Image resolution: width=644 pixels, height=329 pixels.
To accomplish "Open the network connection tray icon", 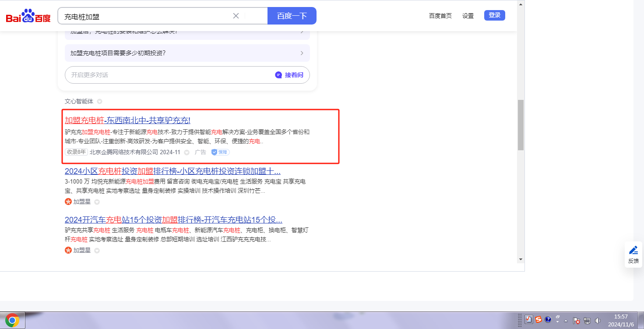I will 587,320.
